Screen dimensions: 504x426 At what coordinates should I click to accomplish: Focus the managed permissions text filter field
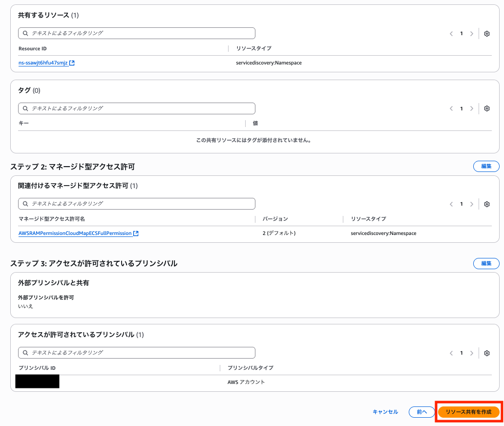pyautogui.click(x=137, y=204)
